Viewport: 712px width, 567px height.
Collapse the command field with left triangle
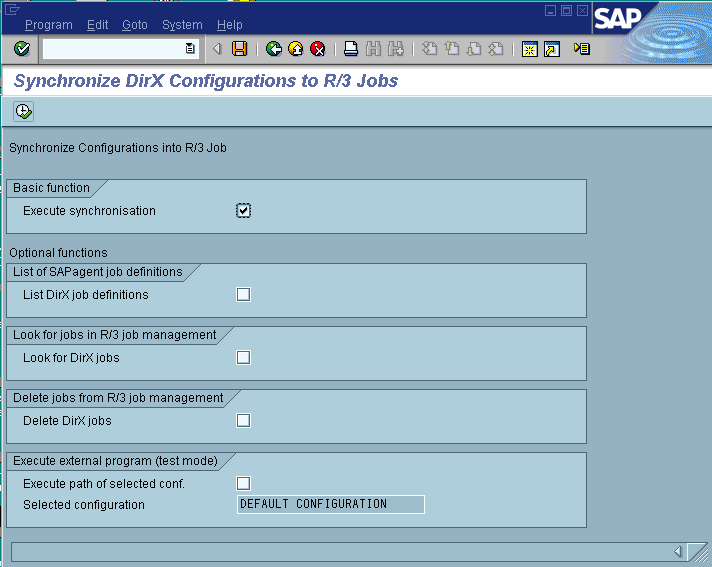[217, 48]
